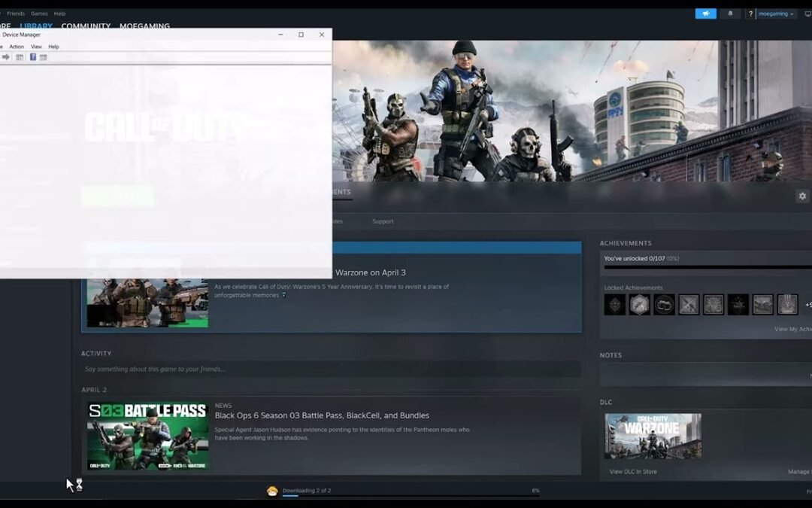Viewport: 812px width, 508px height.
Task: Click the Device Manager Help icon in toolbar
Action: click(x=32, y=56)
